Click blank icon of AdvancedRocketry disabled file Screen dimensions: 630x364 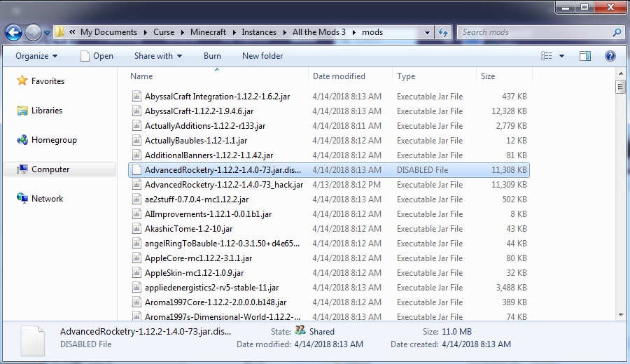136,170
